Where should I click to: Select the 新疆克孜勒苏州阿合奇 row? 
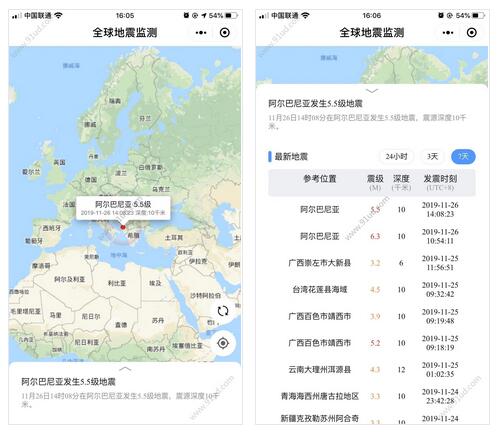point(372,418)
